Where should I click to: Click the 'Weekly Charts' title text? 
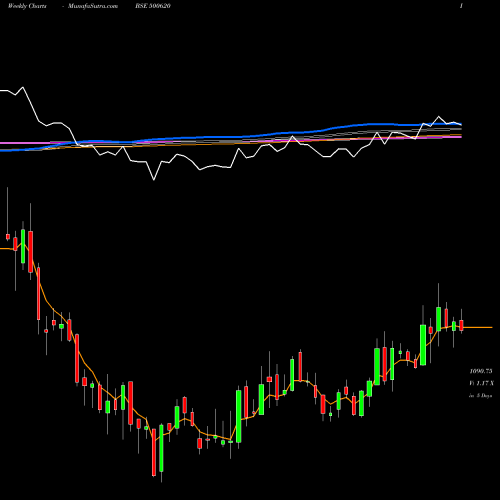(27, 6)
